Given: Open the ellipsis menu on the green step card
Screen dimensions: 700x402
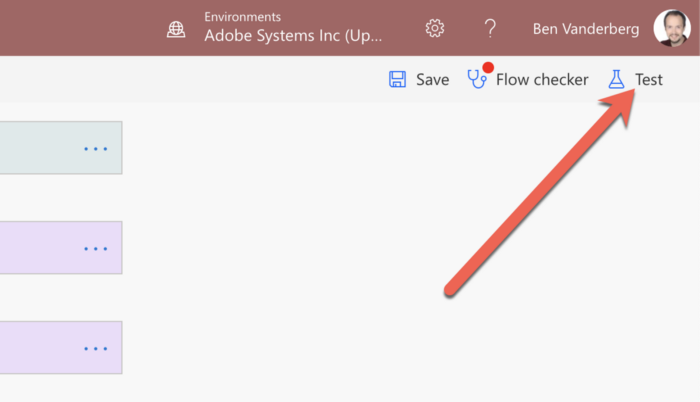Looking at the screenshot, I should (95, 148).
